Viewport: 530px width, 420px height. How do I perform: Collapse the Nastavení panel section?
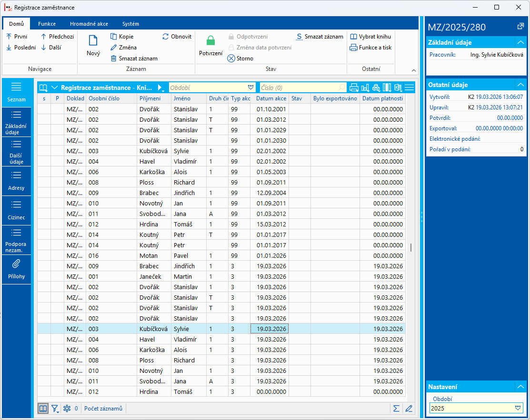[520, 387]
